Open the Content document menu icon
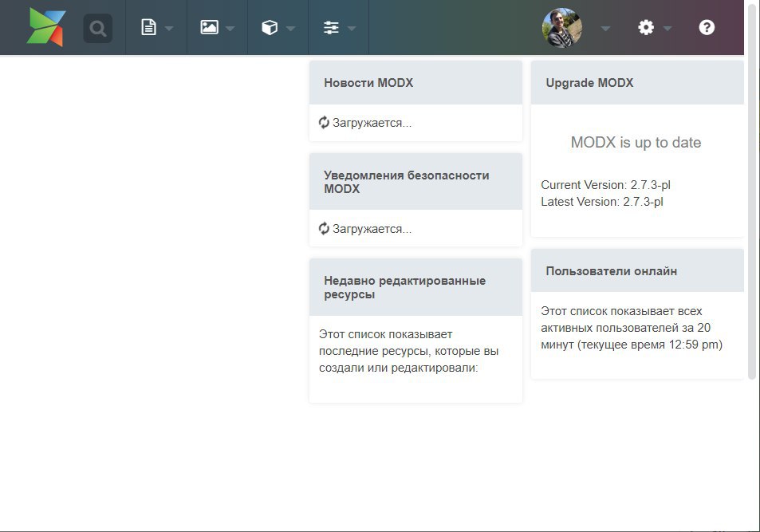The width and height of the screenshot is (760, 532). click(149, 27)
